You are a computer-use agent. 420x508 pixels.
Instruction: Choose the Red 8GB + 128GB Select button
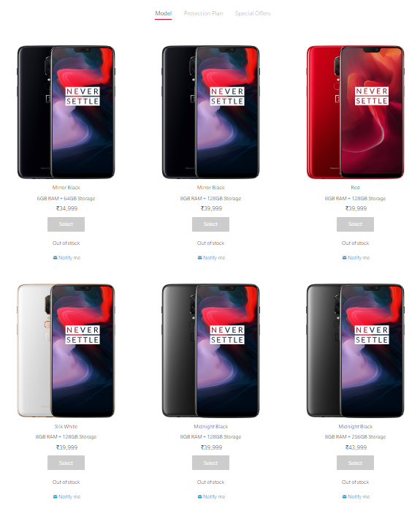pos(355,224)
